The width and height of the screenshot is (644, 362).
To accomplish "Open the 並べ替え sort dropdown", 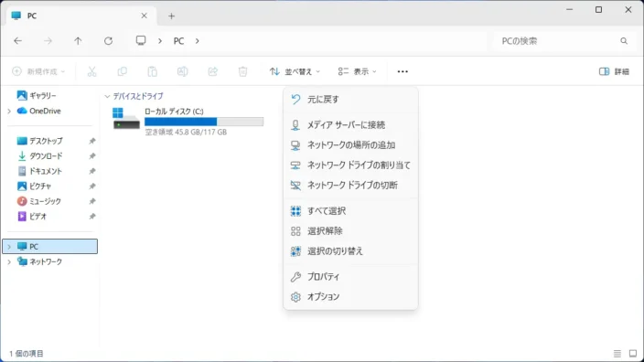I will pyautogui.click(x=295, y=71).
